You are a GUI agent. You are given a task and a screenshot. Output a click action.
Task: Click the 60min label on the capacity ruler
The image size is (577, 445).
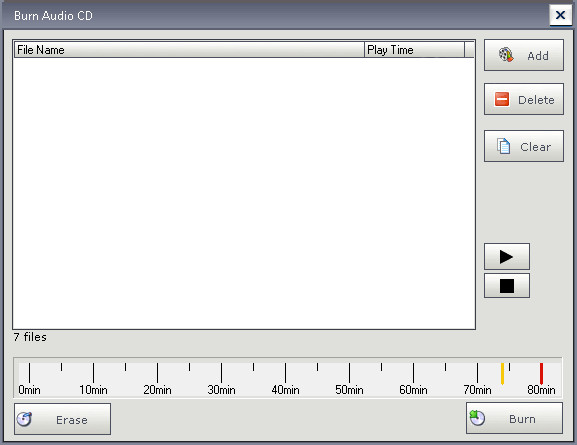click(413, 390)
